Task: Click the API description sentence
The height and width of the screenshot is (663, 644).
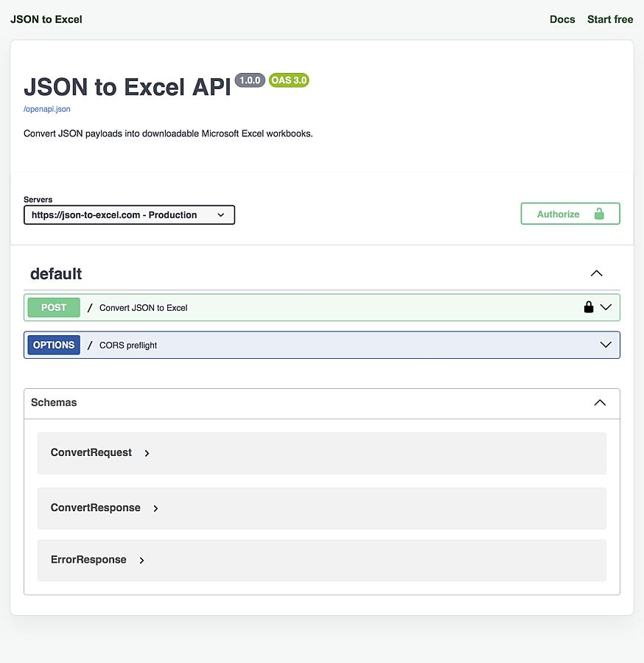Action: (168, 133)
